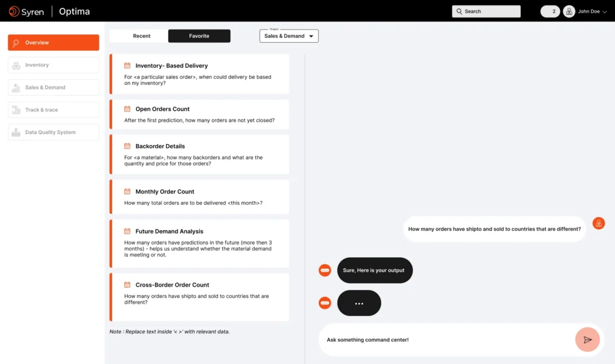Screen dimensions: 615x364
Task: Focus the 'Ask something command center!' input
Action: [x=444, y=340]
